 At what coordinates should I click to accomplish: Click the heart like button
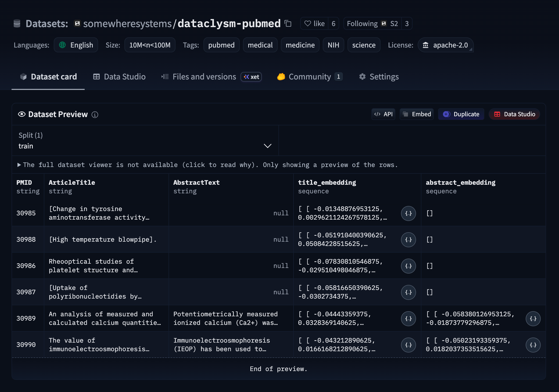[314, 24]
